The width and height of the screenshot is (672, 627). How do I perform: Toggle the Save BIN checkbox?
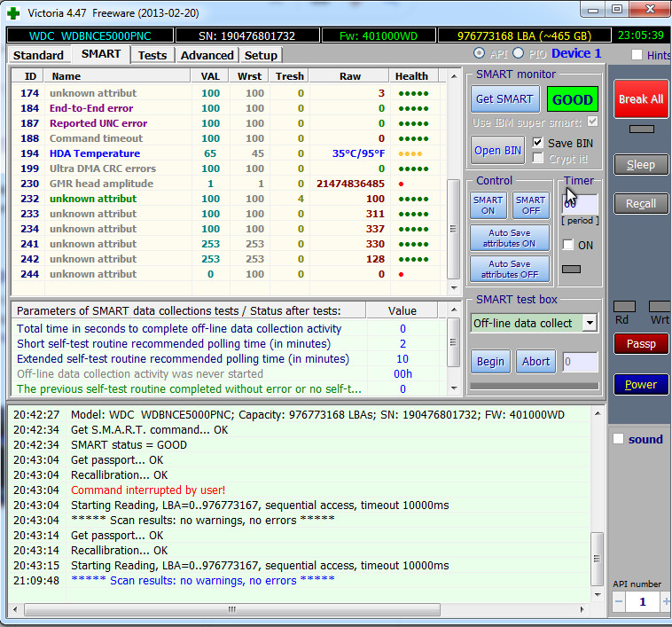pos(538,143)
